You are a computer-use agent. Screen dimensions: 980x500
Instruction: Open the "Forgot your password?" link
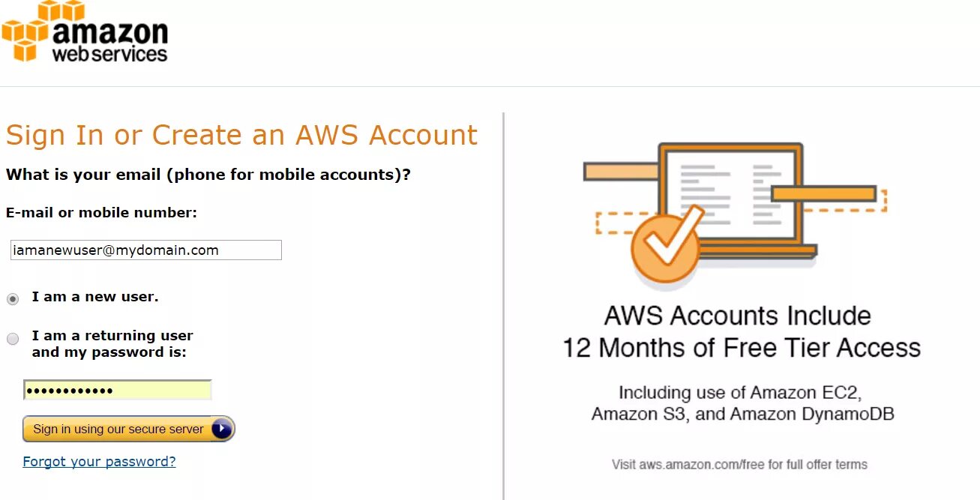tap(99, 462)
